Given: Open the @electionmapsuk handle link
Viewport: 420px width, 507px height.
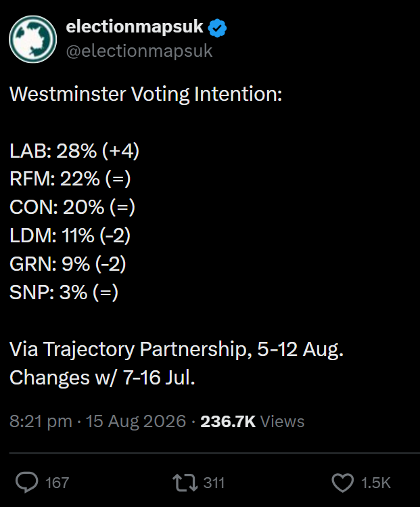Looking at the screenshot, I should tap(139, 51).
